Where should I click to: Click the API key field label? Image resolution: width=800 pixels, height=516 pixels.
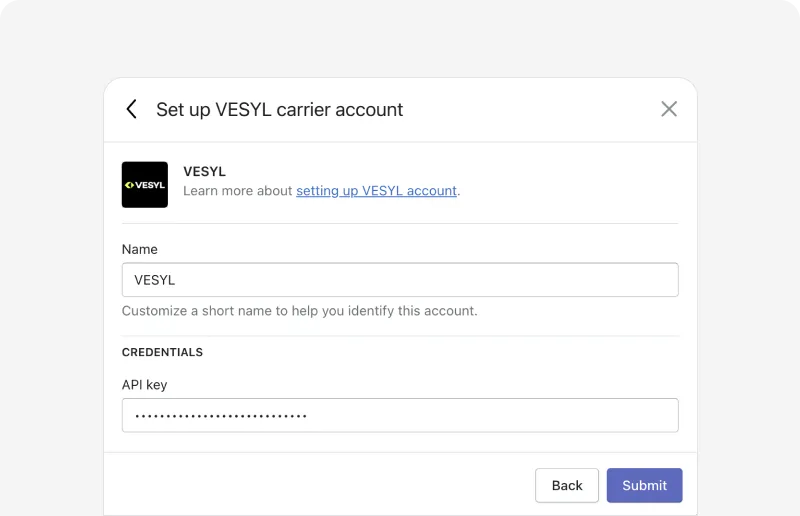click(x=144, y=385)
